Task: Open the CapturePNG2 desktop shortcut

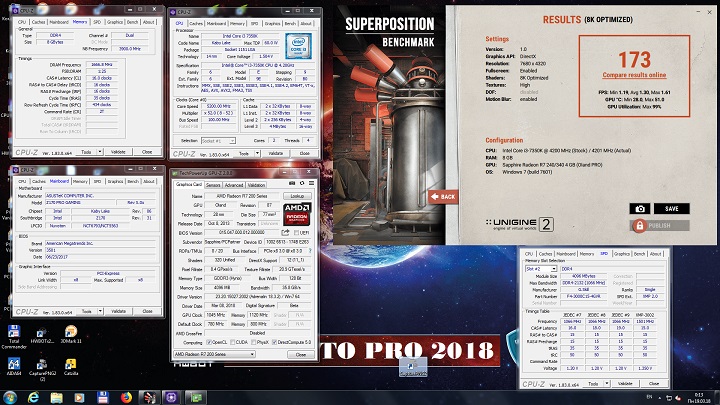Action: click(42, 370)
